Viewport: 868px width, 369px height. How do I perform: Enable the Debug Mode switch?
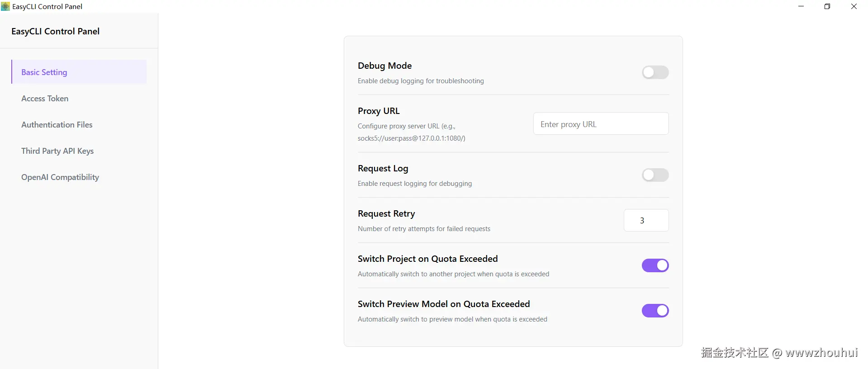tap(655, 72)
